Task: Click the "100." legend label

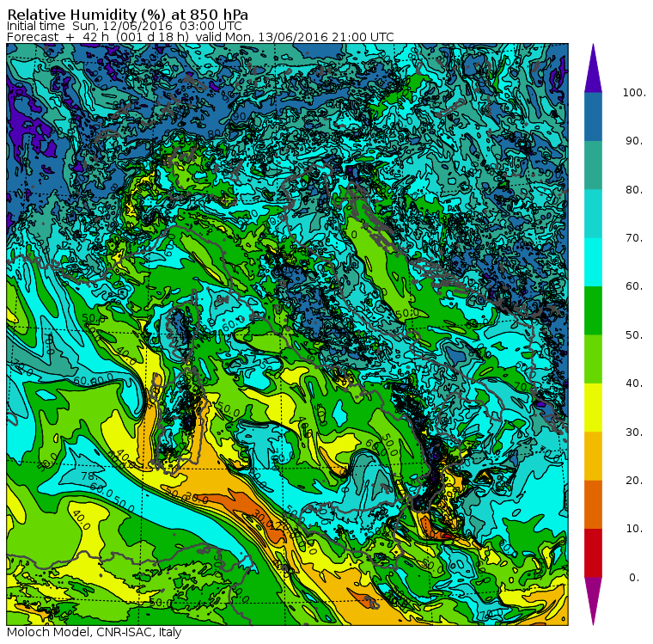Action: pyautogui.click(x=634, y=93)
